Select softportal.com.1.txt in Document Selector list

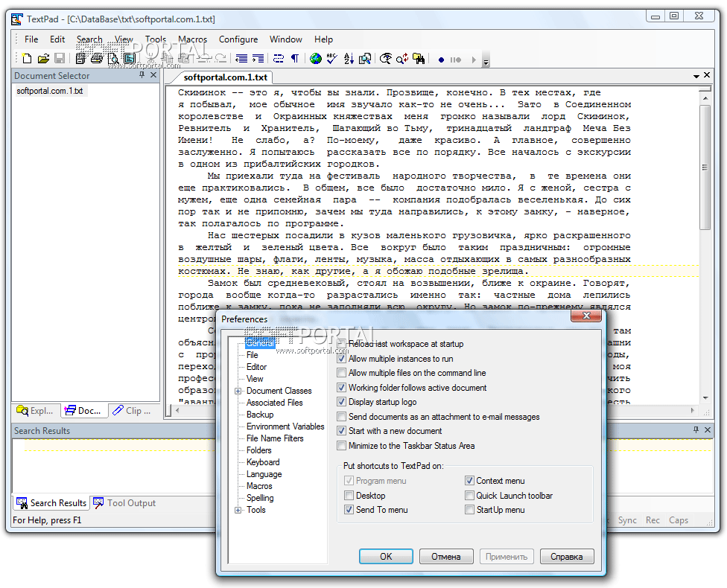50,91
